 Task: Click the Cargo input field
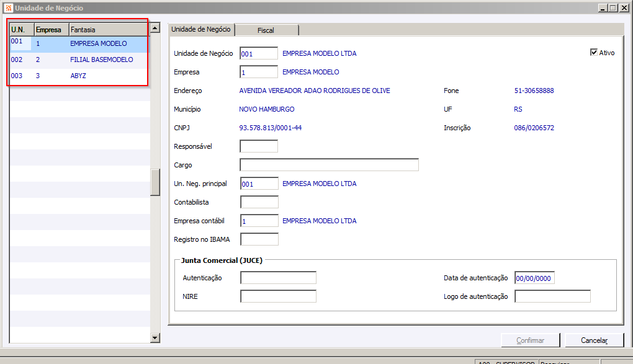click(x=330, y=165)
